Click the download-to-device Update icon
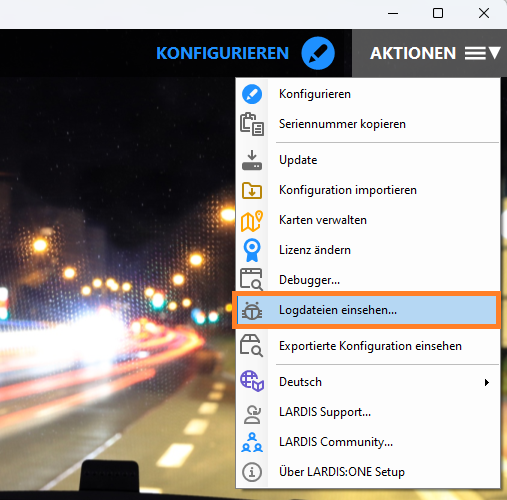This screenshot has width=507, height=500. point(252,160)
